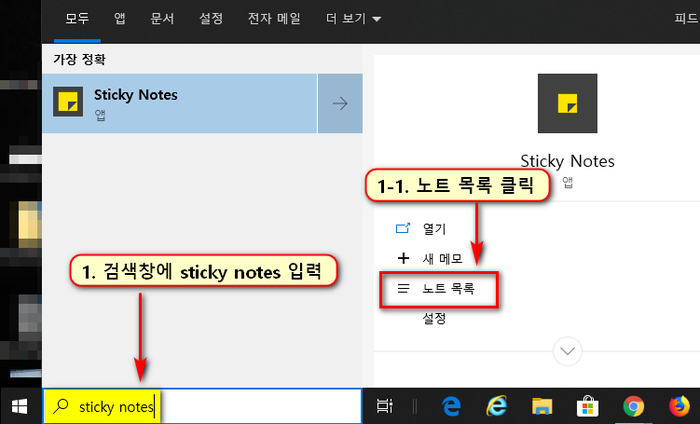Switch to the 문서 tab
This screenshot has height=424, width=700.
[162, 19]
